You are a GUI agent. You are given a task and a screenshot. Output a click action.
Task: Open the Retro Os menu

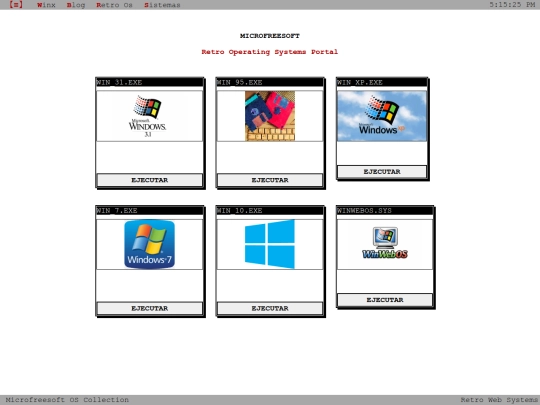pos(114,5)
